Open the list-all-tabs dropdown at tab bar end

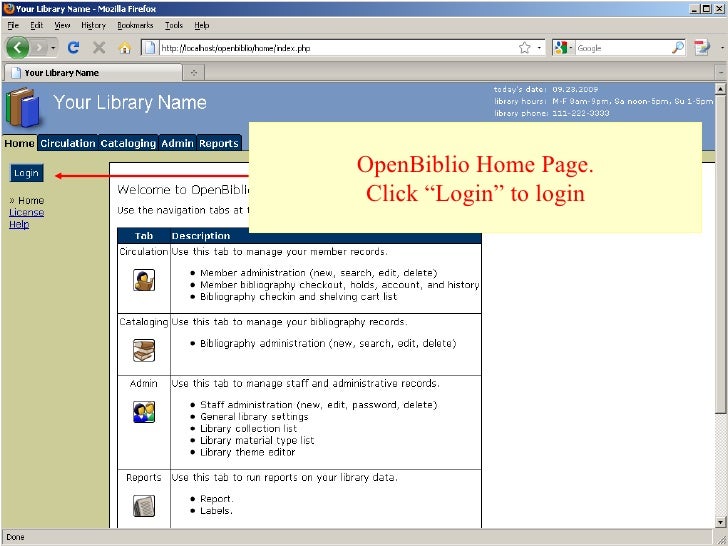721,73
